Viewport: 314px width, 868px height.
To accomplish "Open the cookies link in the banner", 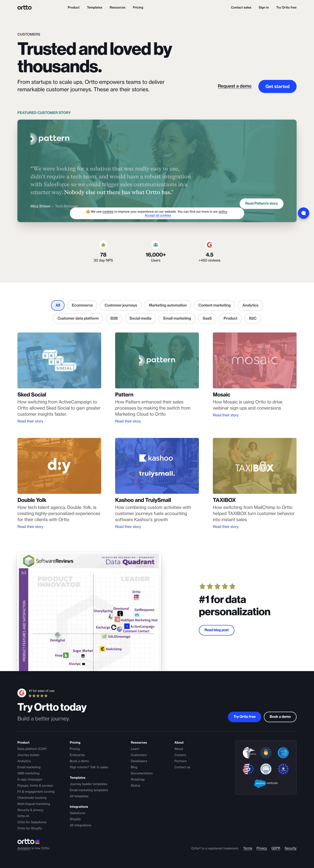I will (x=108, y=212).
